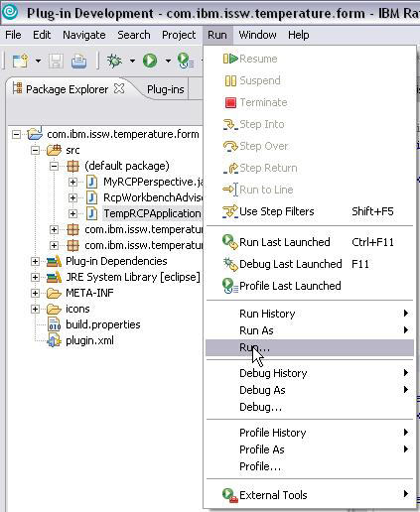Click the green Run toolbar icon
The height and width of the screenshot is (512, 420).
click(150, 61)
